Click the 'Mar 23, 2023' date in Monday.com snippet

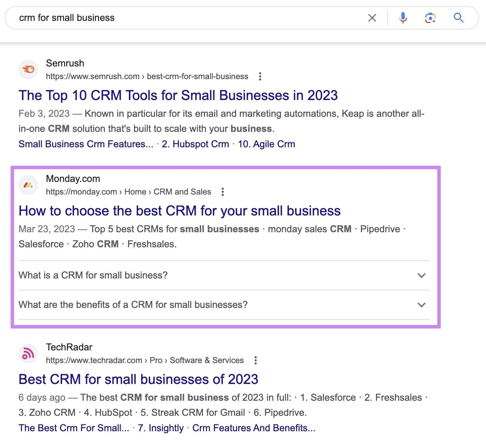(47, 229)
